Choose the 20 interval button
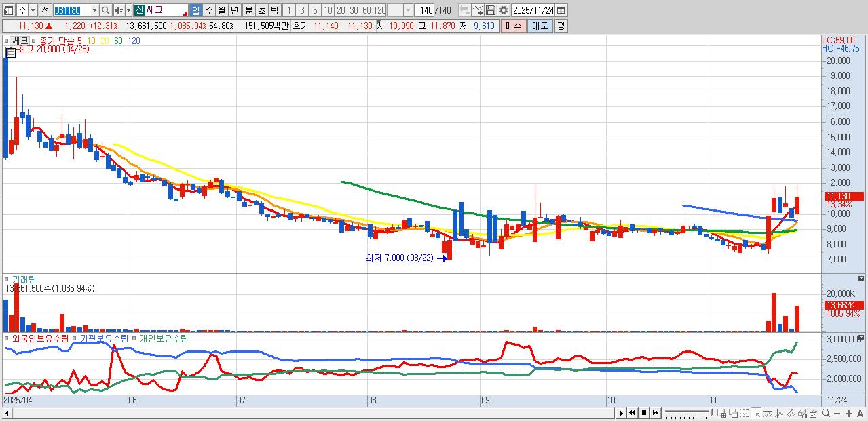Screen dimensions: 868x421 point(341,10)
